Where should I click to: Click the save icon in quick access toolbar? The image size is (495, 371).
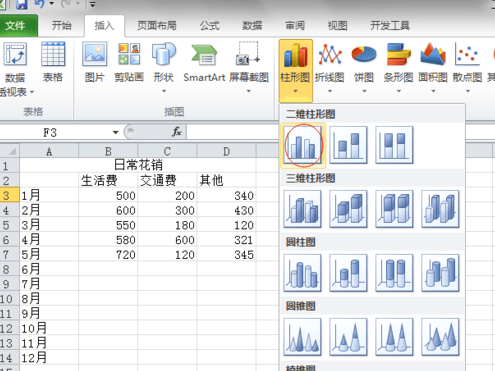22,4
